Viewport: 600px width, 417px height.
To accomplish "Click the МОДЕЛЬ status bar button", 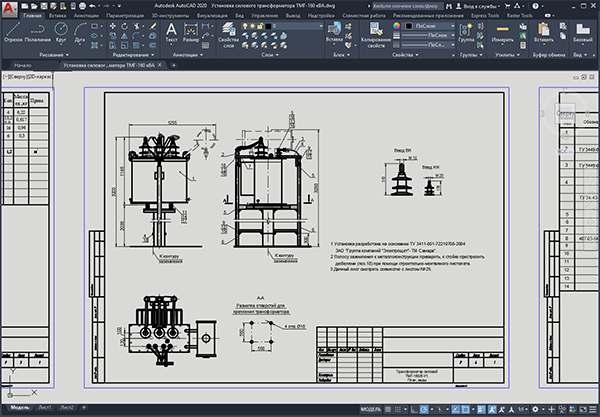I will 369,409.
